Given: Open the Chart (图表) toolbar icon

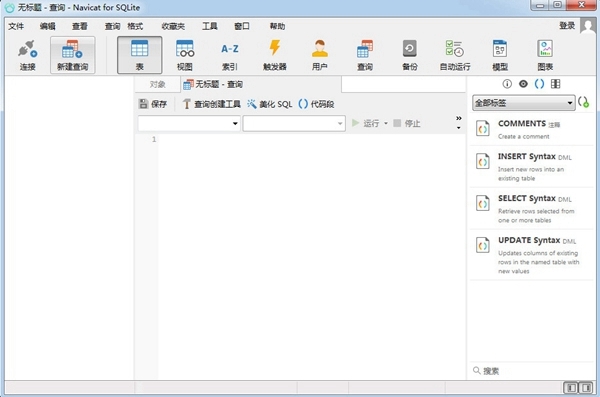Looking at the screenshot, I should [545, 55].
